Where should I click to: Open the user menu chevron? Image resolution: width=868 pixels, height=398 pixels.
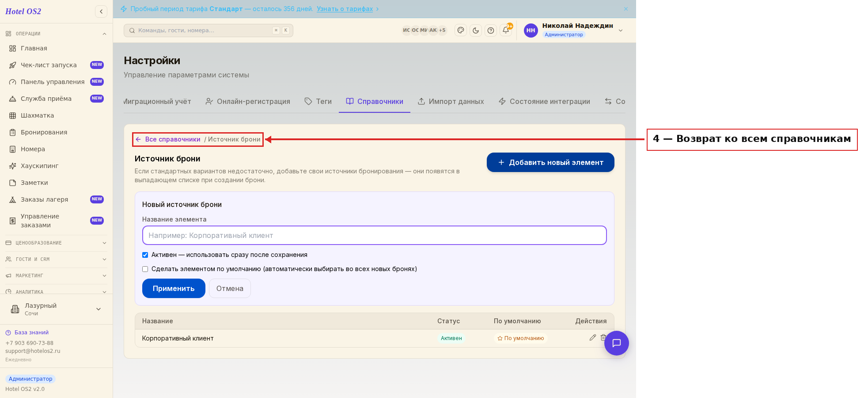point(621,31)
